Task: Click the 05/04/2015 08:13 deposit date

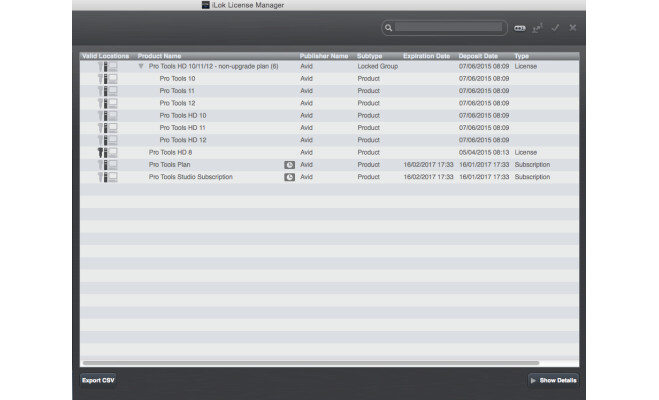Action: (484, 153)
